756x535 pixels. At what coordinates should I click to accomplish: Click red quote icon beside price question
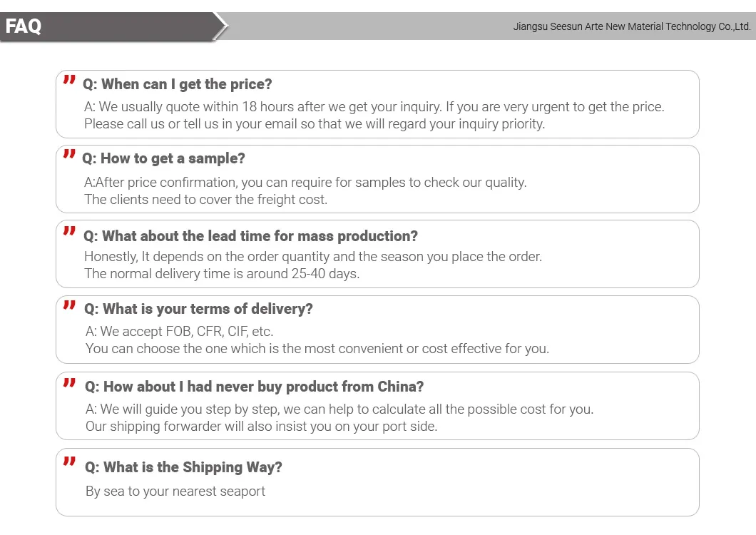pos(69,80)
